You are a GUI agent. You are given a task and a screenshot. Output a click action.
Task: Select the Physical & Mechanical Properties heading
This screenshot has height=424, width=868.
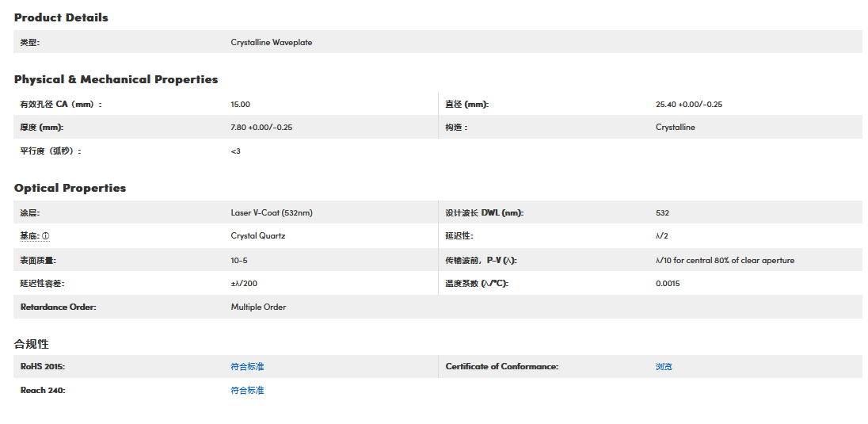[x=116, y=79]
